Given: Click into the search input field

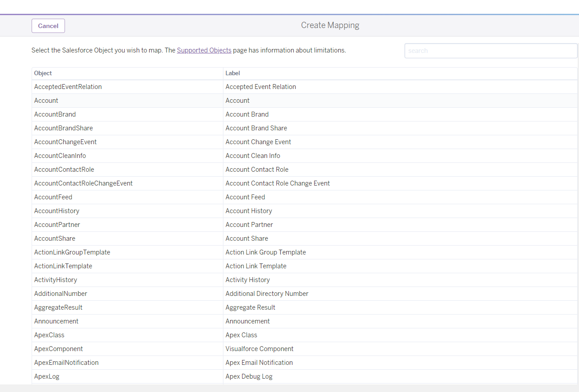Looking at the screenshot, I should tap(490, 51).
